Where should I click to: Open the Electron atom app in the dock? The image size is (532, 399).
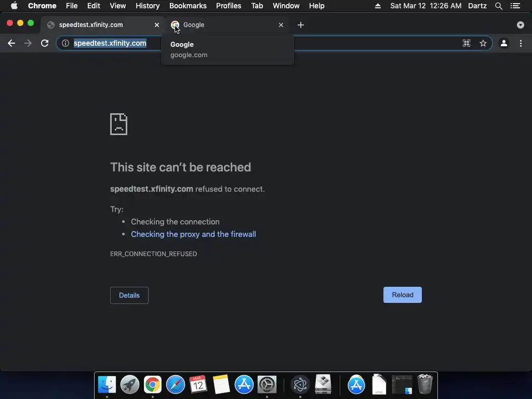coord(300,385)
